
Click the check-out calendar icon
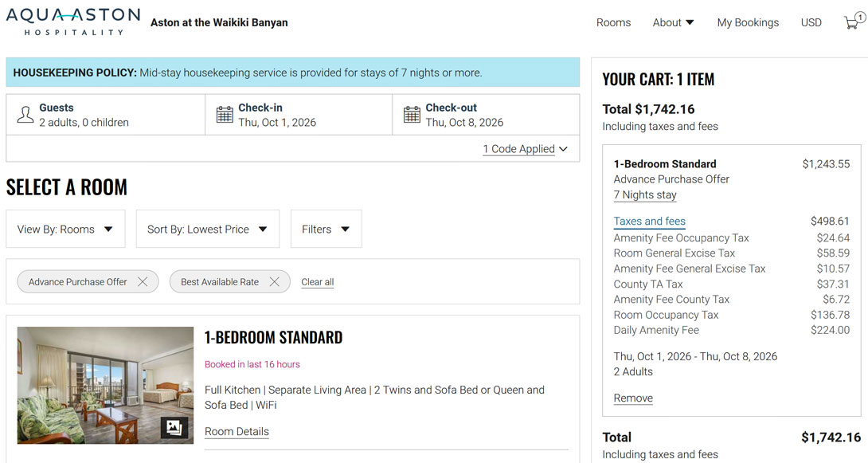click(412, 115)
